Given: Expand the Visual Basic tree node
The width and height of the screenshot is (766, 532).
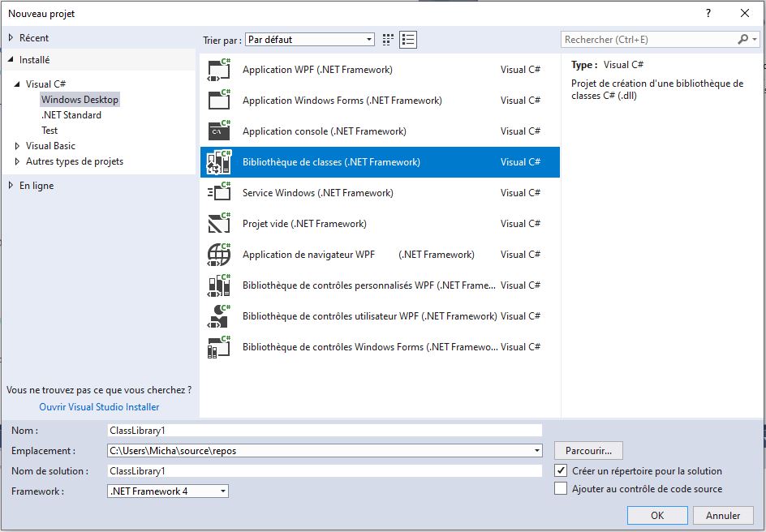Looking at the screenshot, I should [x=17, y=146].
